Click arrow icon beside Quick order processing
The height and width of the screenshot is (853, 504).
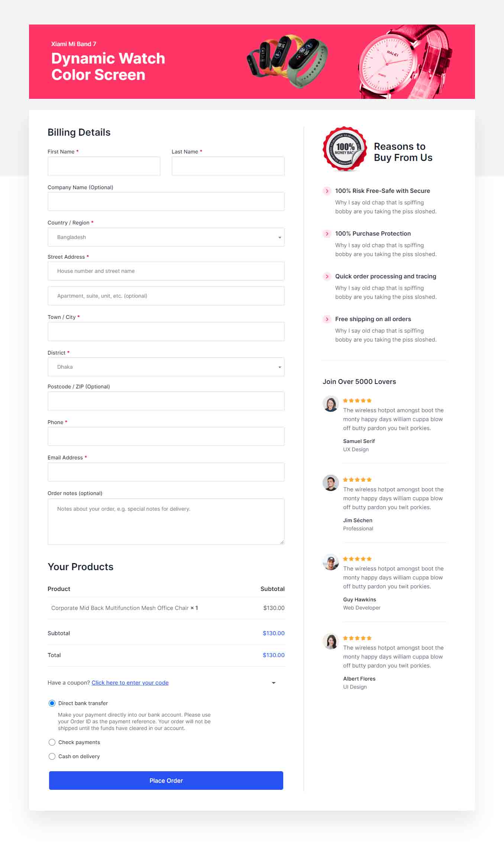(x=327, y=277)
